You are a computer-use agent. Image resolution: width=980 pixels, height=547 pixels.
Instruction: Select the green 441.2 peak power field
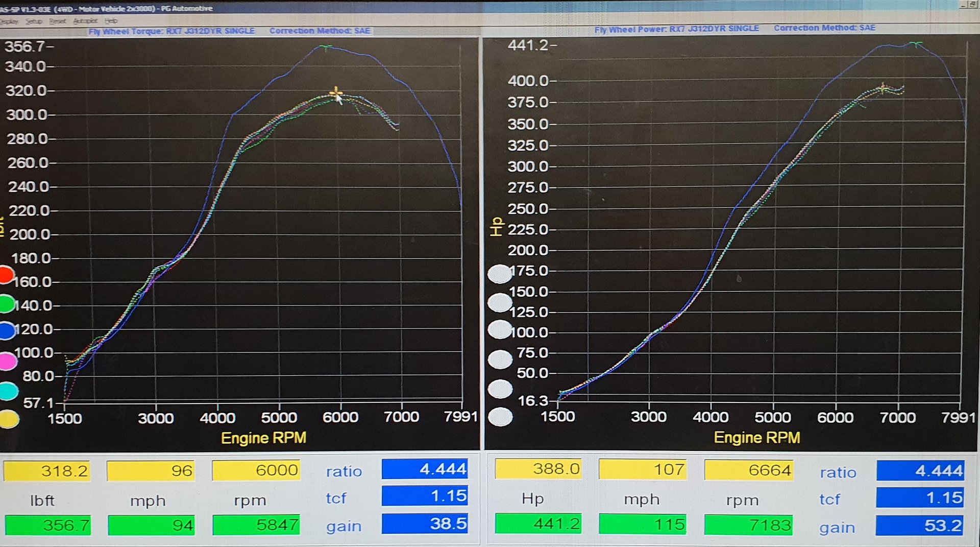[538, 524]
